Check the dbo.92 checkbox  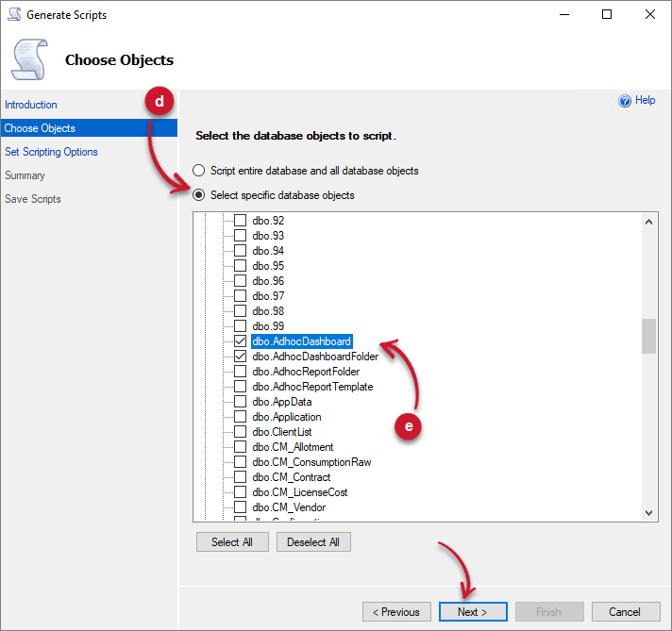click(x=240, y=220)
